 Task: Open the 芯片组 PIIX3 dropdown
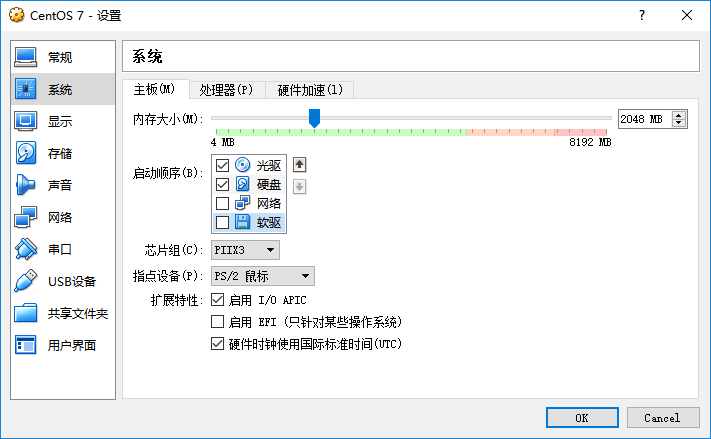point(245,250)
